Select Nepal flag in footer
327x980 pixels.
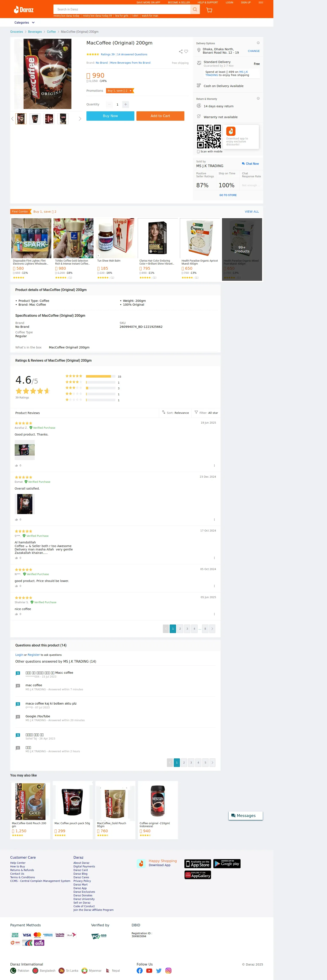tap(108, 970)
